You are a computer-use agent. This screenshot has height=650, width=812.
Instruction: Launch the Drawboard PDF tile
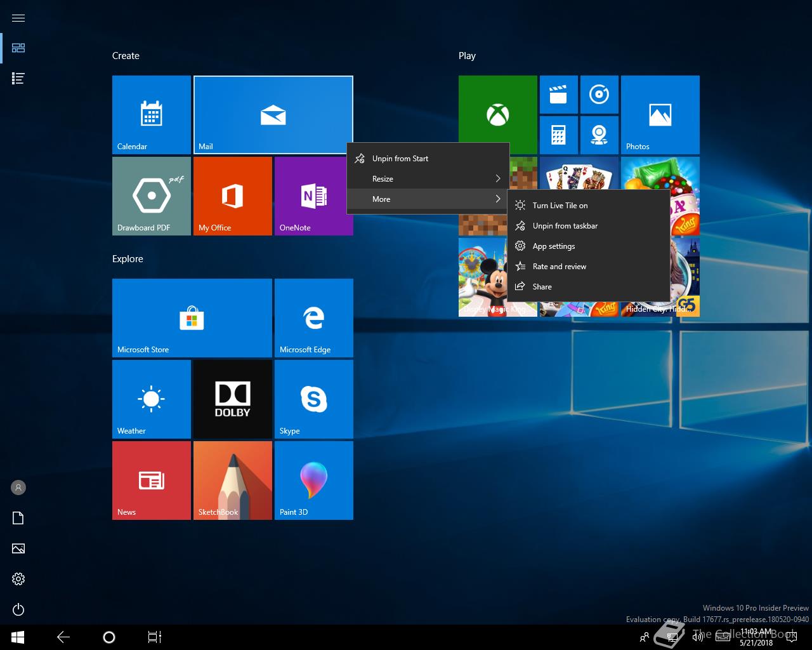pos(152,196)
